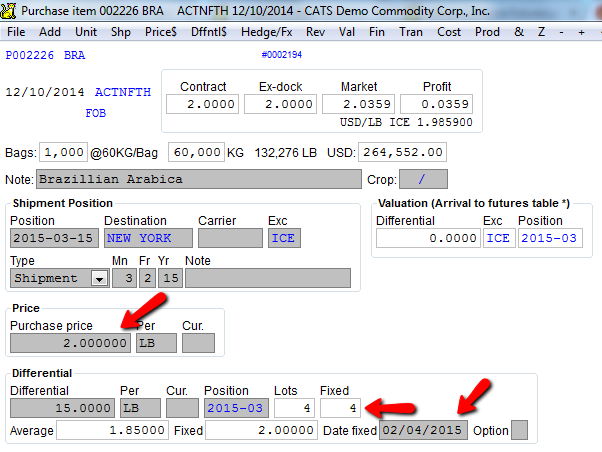Click the minus item in menu bar
Viewport: 602px width, 452px height.
pos(561,32)
